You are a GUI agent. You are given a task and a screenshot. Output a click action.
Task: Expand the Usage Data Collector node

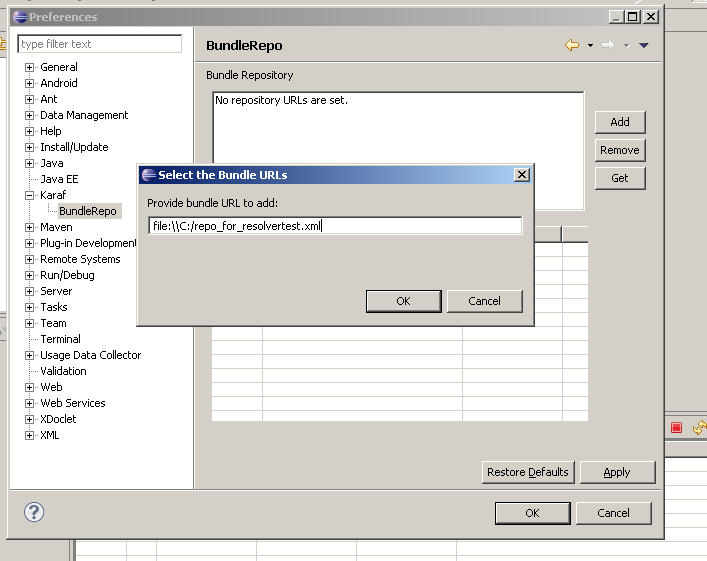click(29, 356)
